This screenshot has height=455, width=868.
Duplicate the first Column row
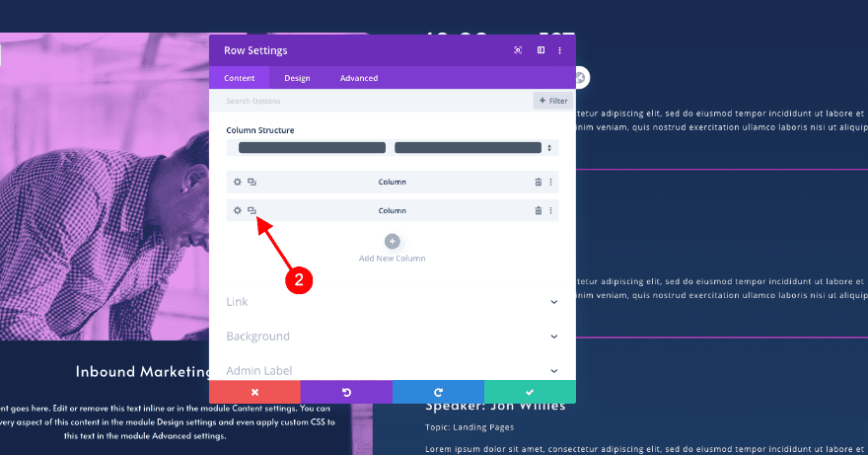(252, 182)
